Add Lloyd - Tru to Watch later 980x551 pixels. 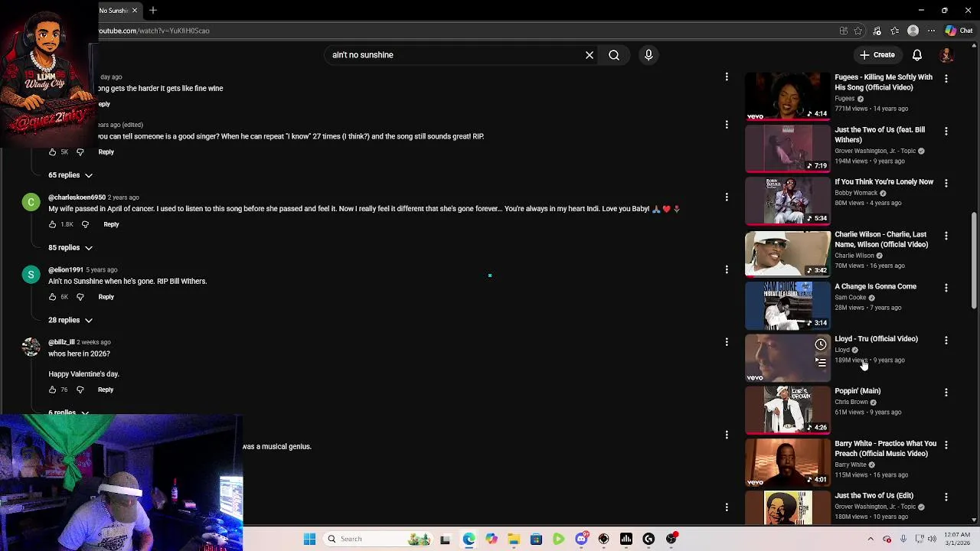point(821,344)
